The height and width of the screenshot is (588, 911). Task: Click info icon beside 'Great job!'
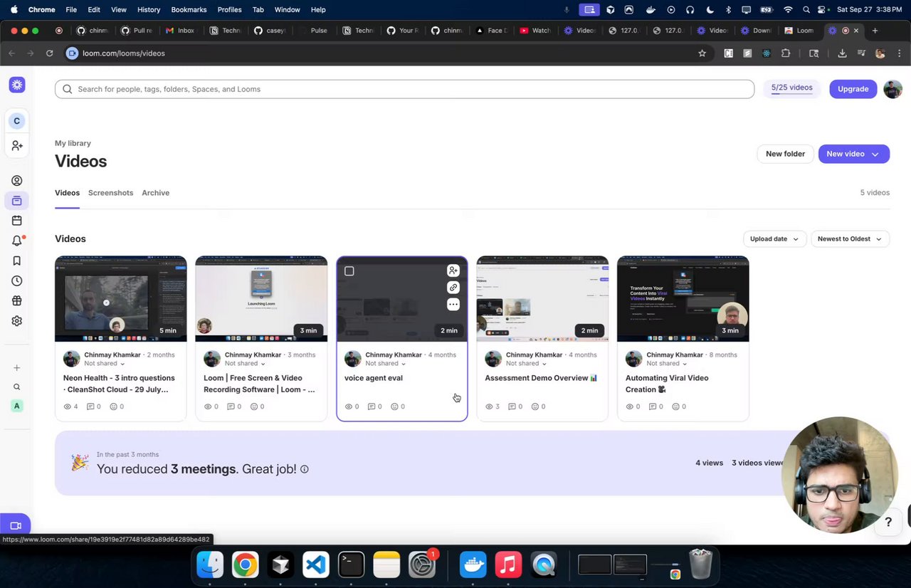[305, 469]
